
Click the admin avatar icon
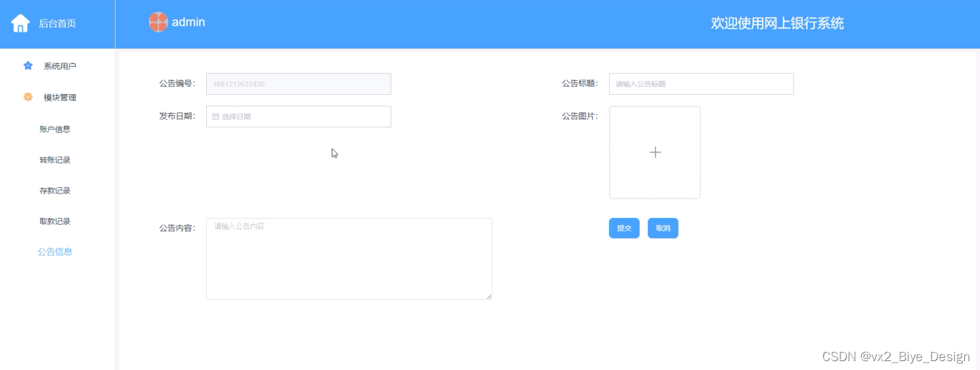[x=158, y=22]
